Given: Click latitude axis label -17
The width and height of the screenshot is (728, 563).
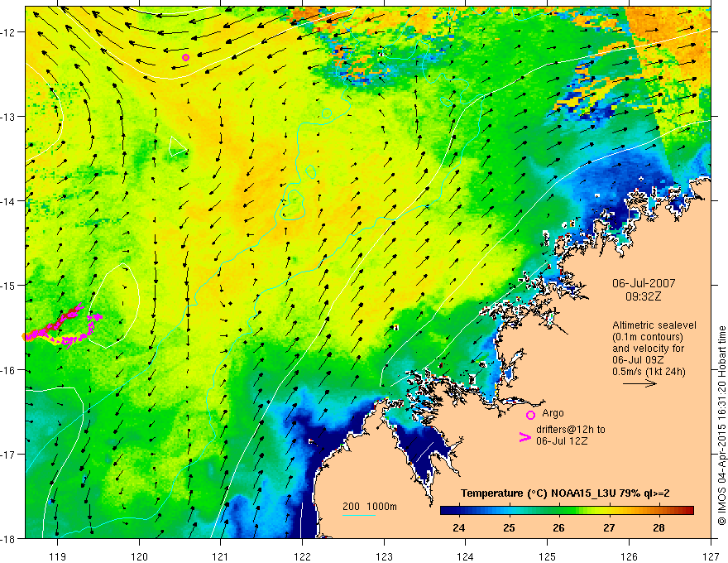Looking at the screenshot, I should point(9,454).
